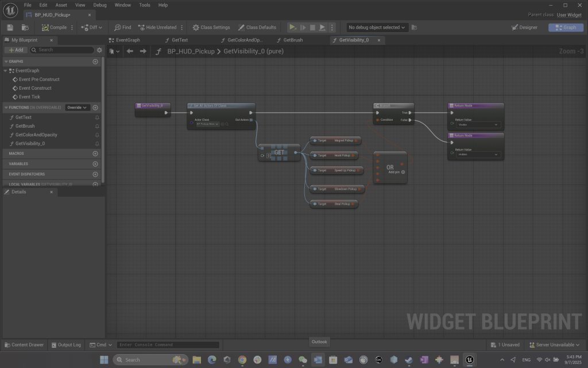Open the Override functions dropdown

click(77, 108)
